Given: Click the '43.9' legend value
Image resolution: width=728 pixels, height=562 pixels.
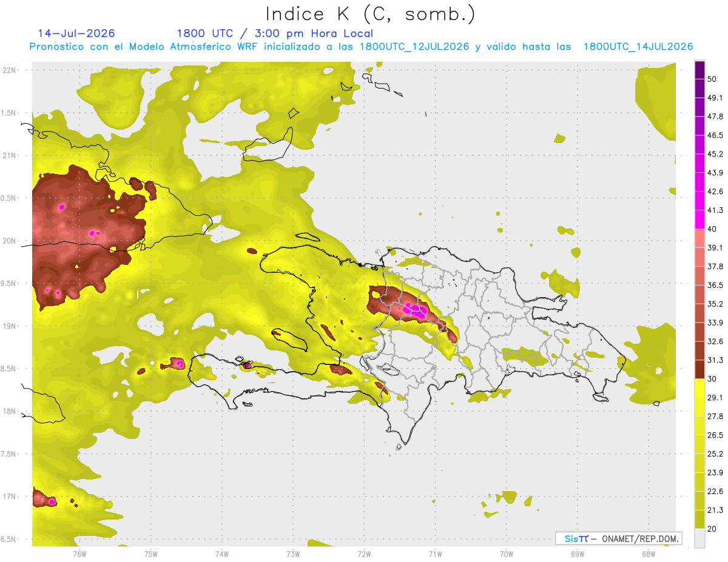Looking at the screenshot, I should point(715,173).
